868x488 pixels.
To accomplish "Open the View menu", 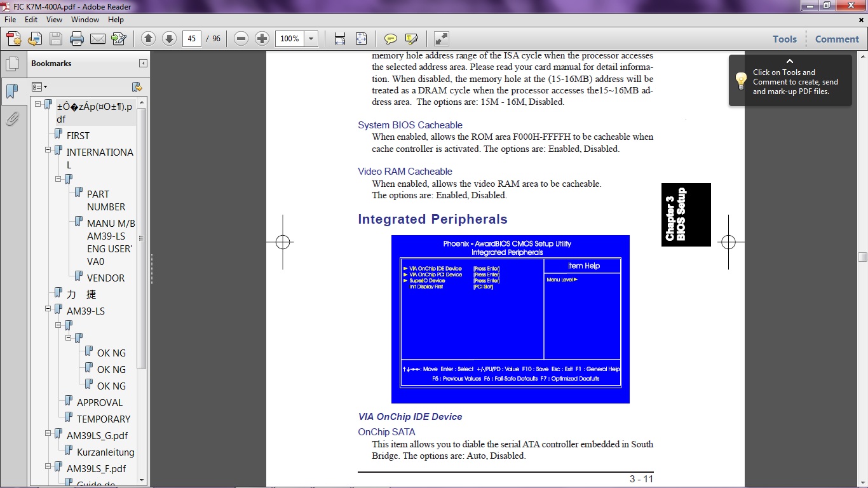I will pos(54,20).
